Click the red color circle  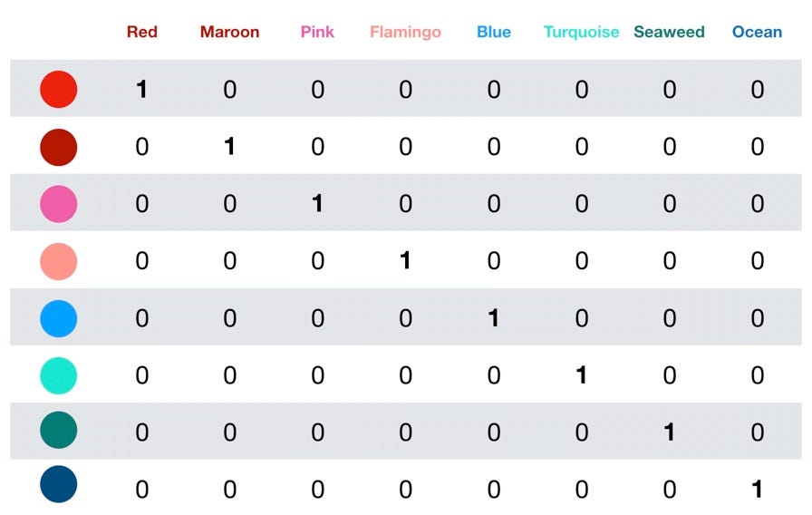[x=59, y=89]
